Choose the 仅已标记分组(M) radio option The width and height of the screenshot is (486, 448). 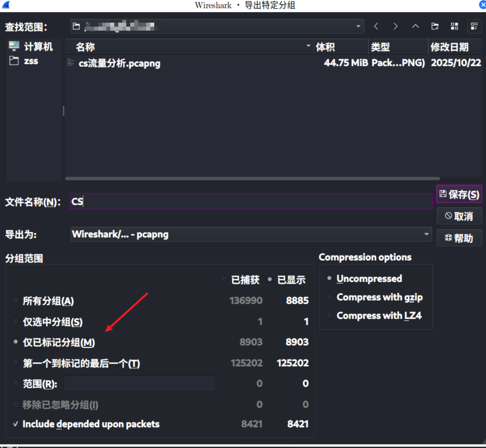(x=15, y=342)
